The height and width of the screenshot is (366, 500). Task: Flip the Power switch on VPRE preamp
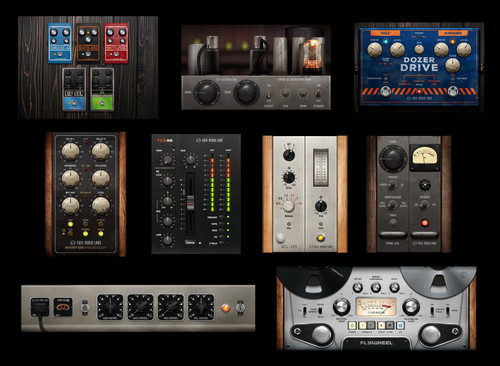click(x=424, y=205)
